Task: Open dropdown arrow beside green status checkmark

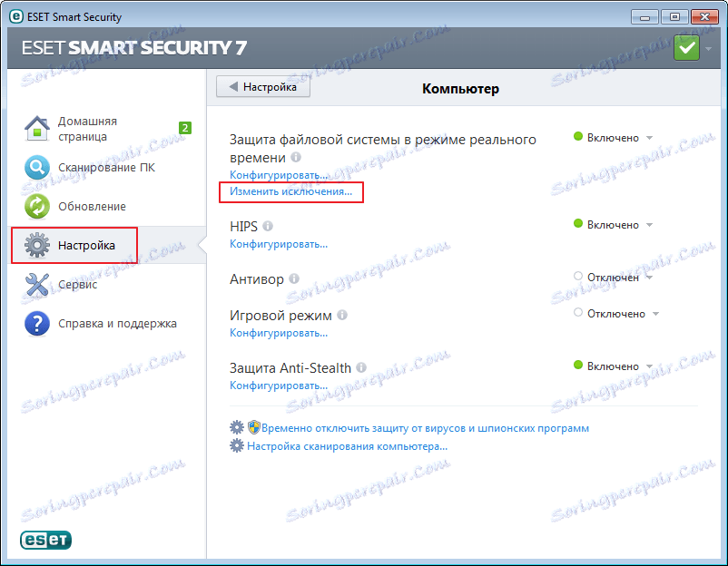Action: (x=709, y=48)
